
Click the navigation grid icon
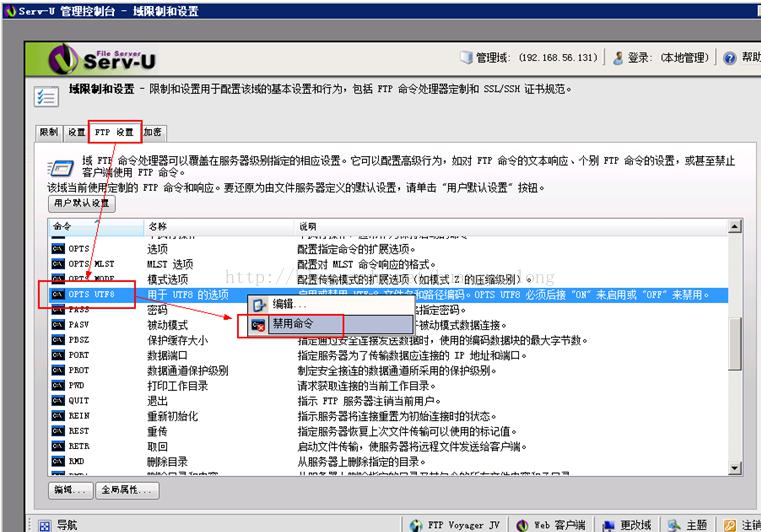45,526
